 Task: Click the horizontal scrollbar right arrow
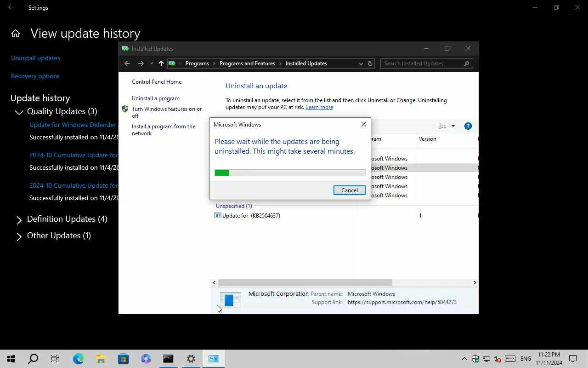tap(475, 283)
